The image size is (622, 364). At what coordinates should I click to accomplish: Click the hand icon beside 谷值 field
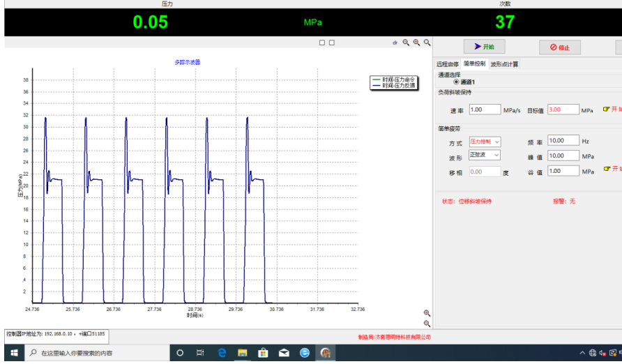tap(606, 169)
